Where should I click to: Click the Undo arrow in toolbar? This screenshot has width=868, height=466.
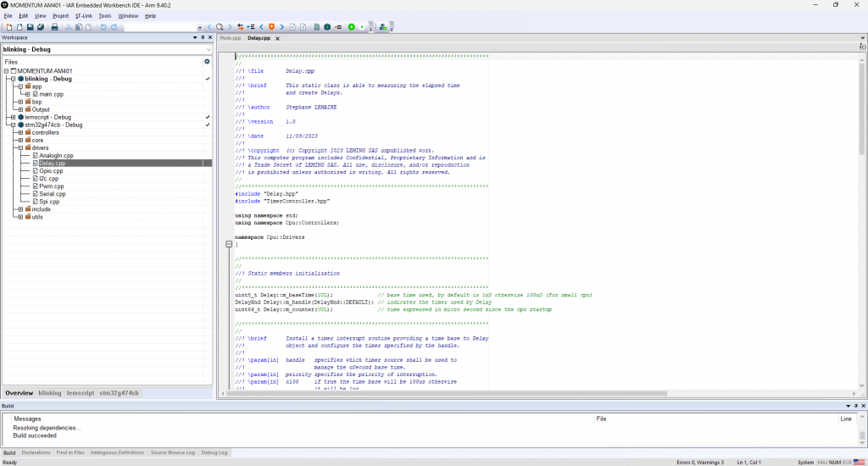point(103,27)
